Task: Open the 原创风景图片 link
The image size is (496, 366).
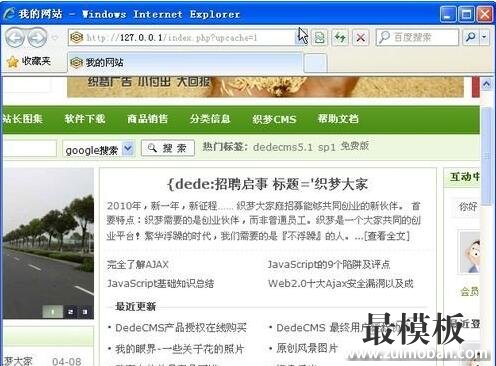Action: point(307,348)
